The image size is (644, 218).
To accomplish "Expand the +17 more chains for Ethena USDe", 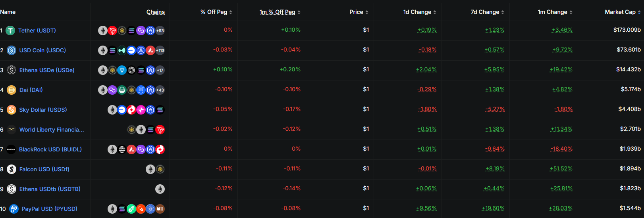I will (160, 70).
